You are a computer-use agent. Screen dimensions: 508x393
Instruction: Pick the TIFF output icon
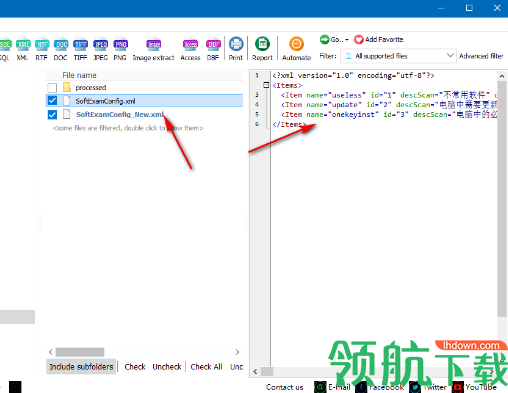pos(80,48)
